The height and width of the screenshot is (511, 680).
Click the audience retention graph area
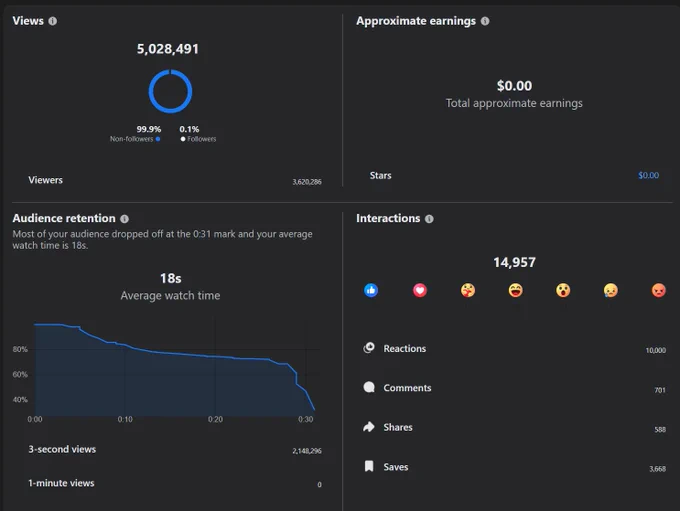[174, 370]
